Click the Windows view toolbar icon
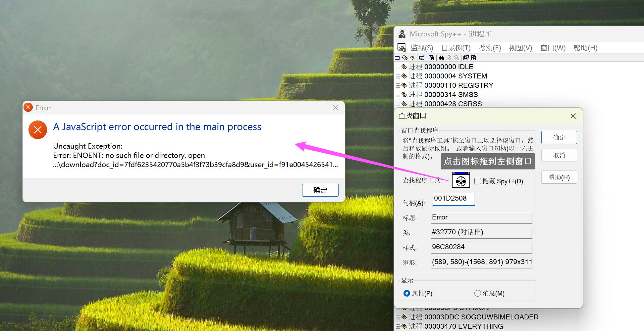 tap(397, 58)
